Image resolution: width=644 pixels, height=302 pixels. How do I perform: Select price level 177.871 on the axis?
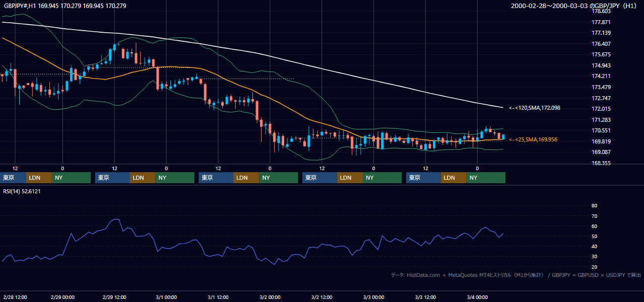tap(601, 22)
